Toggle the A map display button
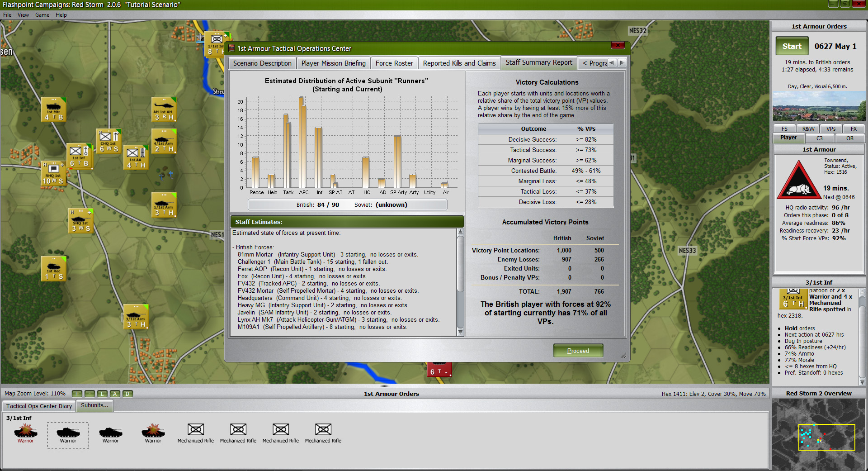Viewport: 868px width, 471px height. pos(115,394)
